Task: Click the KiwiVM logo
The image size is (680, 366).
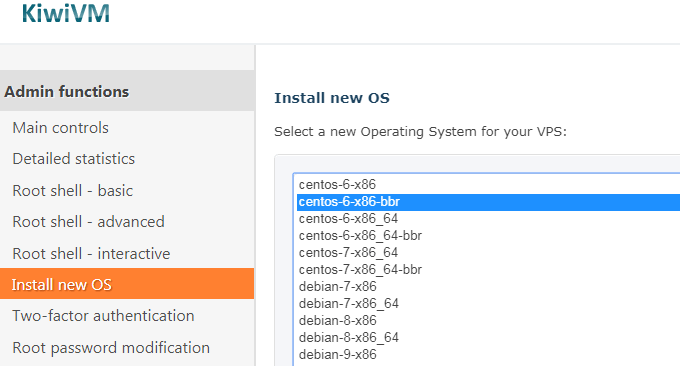Action: (x=65, y=13)
